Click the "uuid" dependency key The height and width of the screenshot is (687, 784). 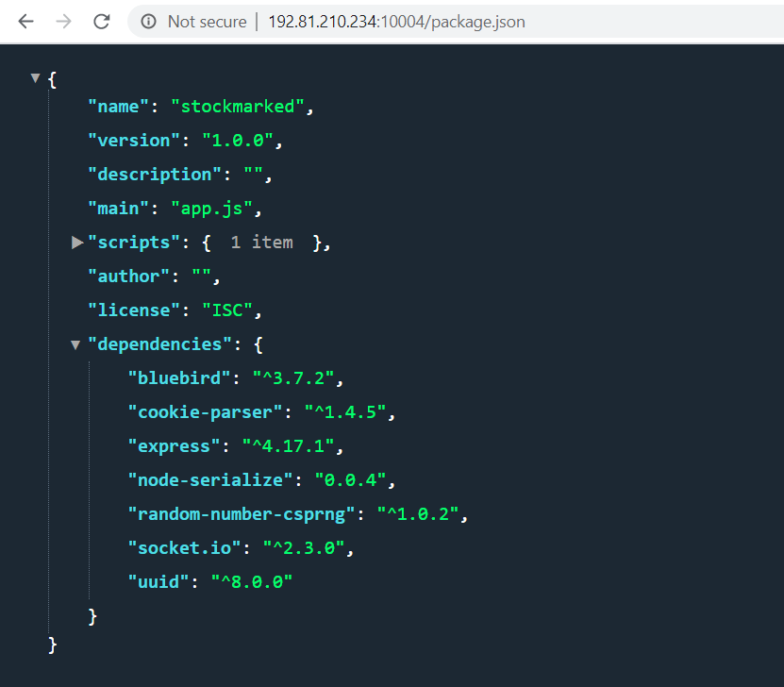159,582
